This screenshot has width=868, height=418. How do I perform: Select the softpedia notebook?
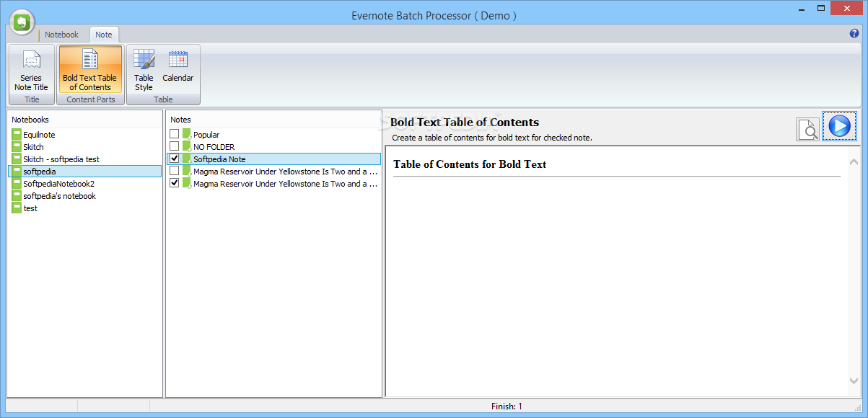click(85, 172)
